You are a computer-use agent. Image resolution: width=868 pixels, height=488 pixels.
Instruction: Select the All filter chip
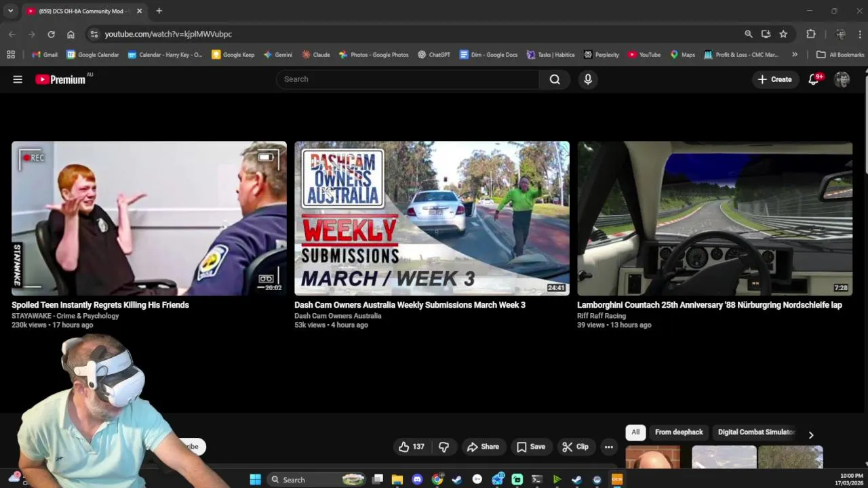pyautogui.click(x=635, y=432)
